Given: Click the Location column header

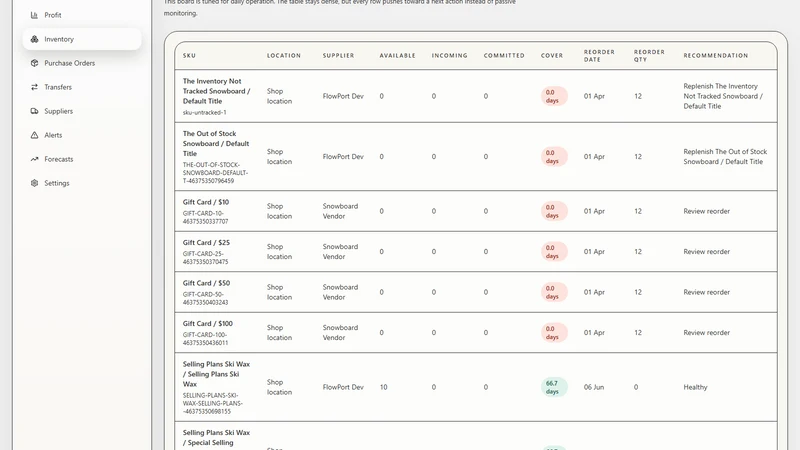Looking at the screenshot, I should 284,56.
